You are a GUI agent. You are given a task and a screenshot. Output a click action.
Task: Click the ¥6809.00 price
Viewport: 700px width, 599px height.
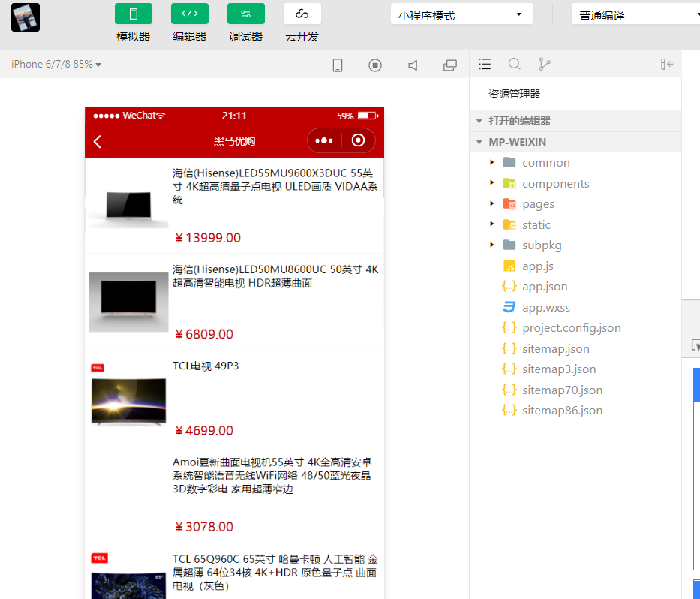[x=204, y=334]
